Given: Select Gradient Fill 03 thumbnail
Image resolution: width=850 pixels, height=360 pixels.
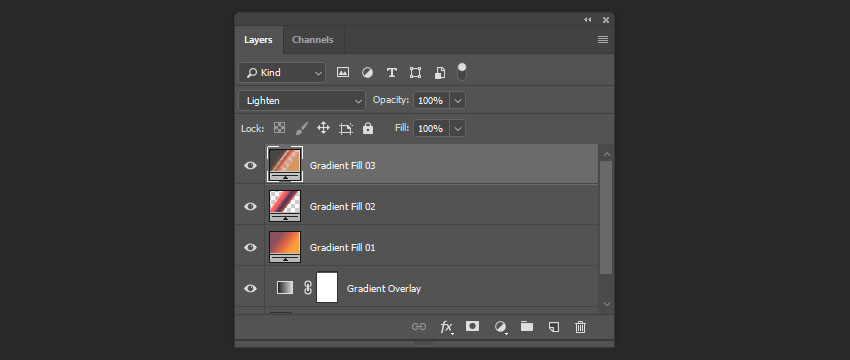Looking at the screenshot, I should tap(285, 165).
